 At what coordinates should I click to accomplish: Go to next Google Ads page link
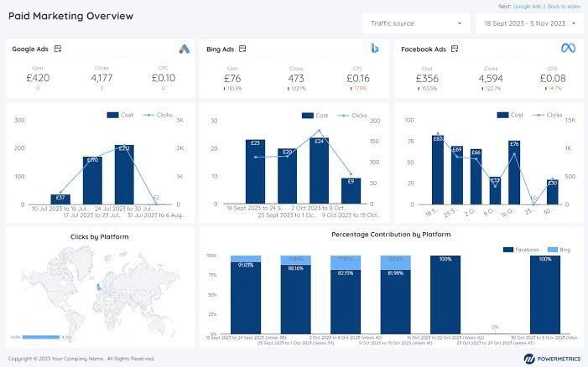pos(527,7)
